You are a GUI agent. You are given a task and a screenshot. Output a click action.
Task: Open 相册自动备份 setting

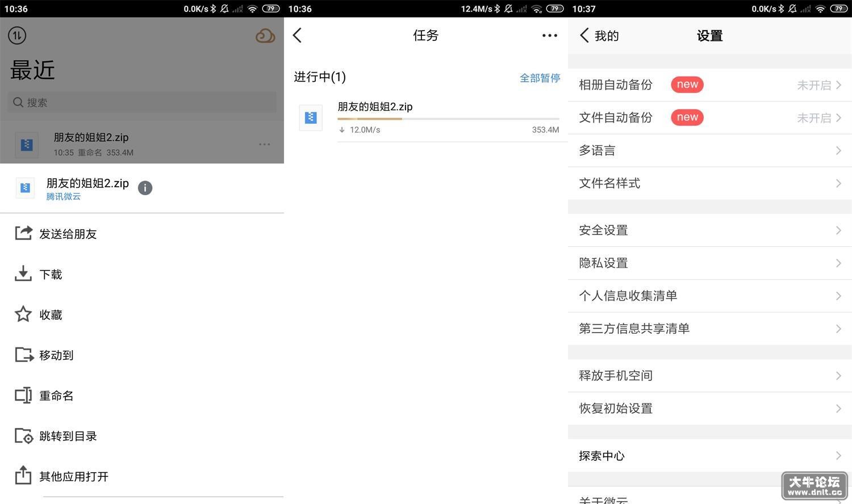pos(710,85)
